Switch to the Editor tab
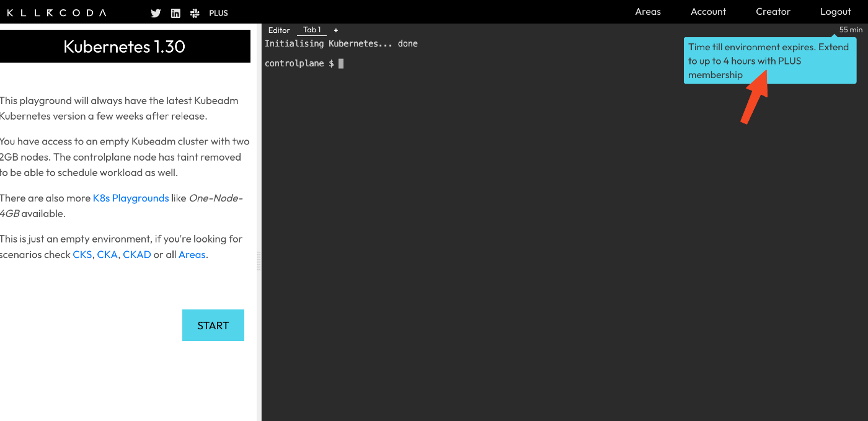The width and height of the screenshot is (868, 421). click(x=279, y=30)
